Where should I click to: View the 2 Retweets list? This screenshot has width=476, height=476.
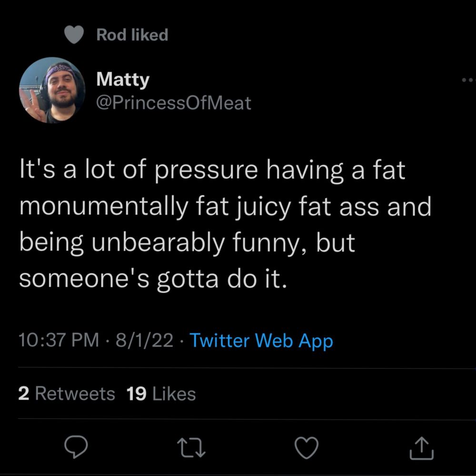[x=67, y=394]
